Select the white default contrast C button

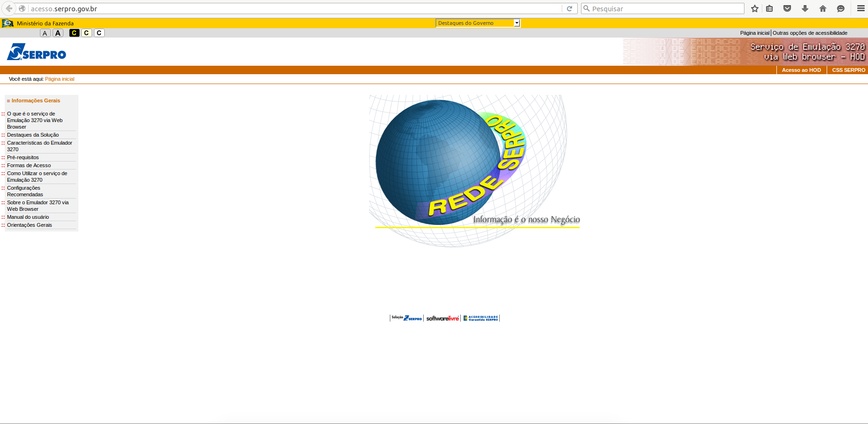99,33
